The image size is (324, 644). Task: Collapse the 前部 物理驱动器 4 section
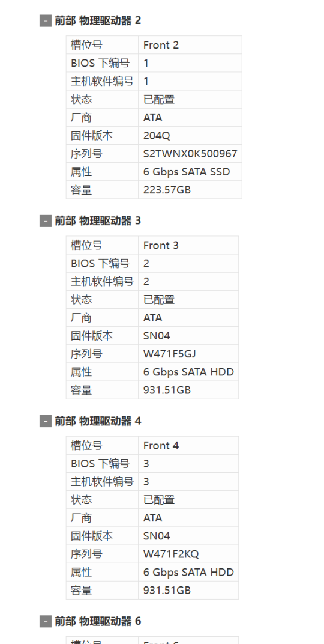tap(45, 421)
